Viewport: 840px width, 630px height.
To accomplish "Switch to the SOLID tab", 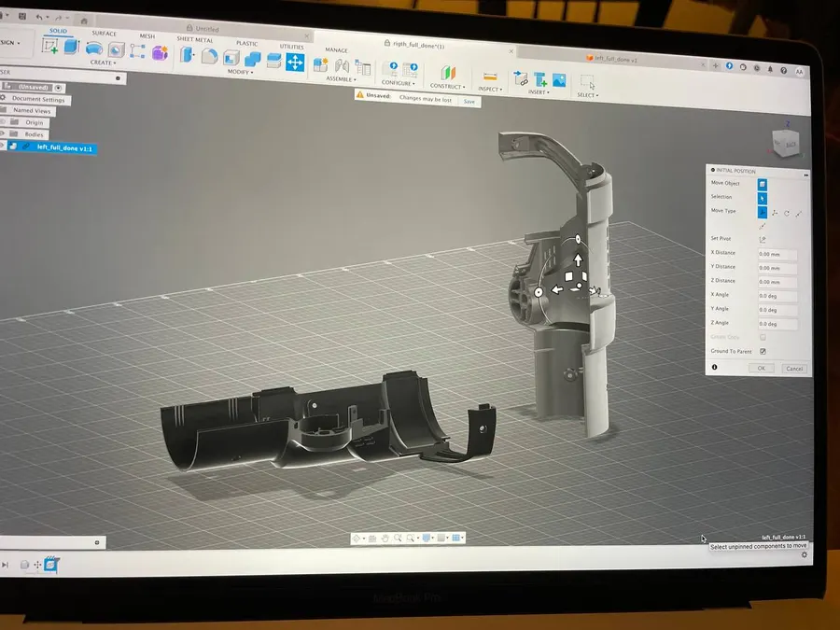I will 58,31.
